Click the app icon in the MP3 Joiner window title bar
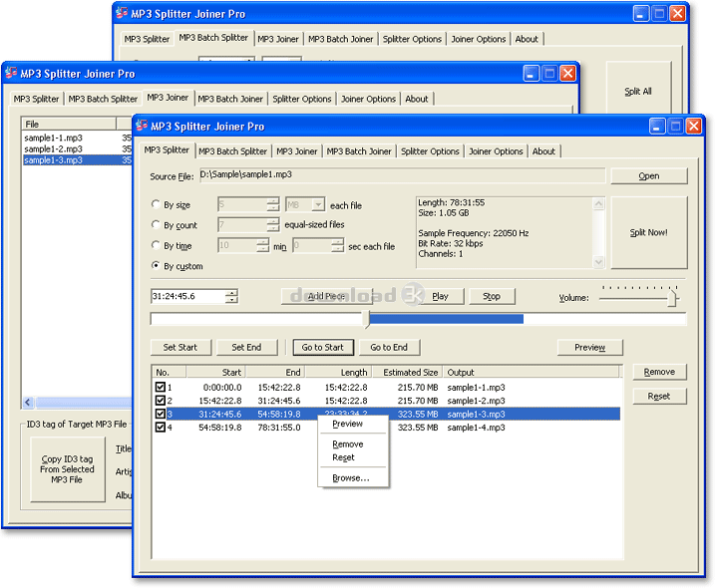 click(x=11, y=72)
